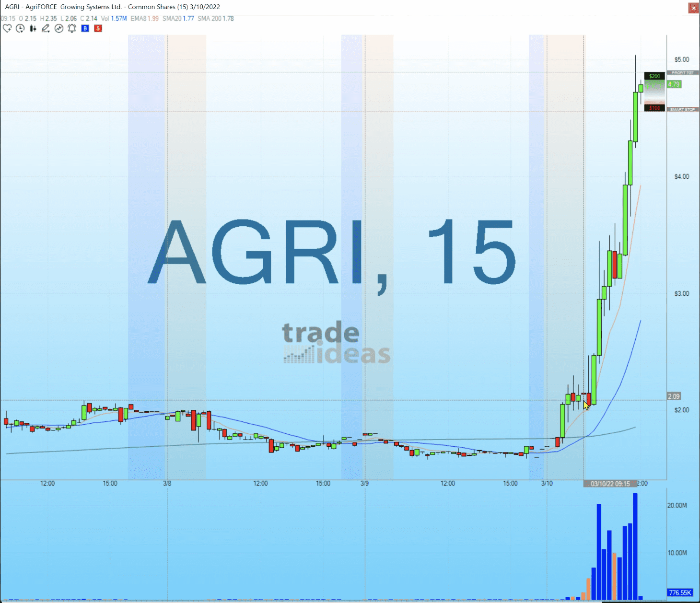Click the SMA20 1.77 indicator readout
Image resolution: width=700 pixels, height=603 pixels.
tap(178, 18)
